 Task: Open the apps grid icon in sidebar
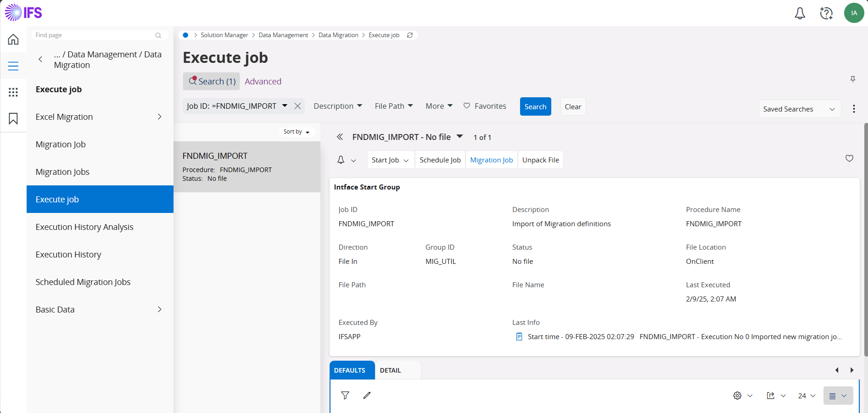(x=13, y=92)
